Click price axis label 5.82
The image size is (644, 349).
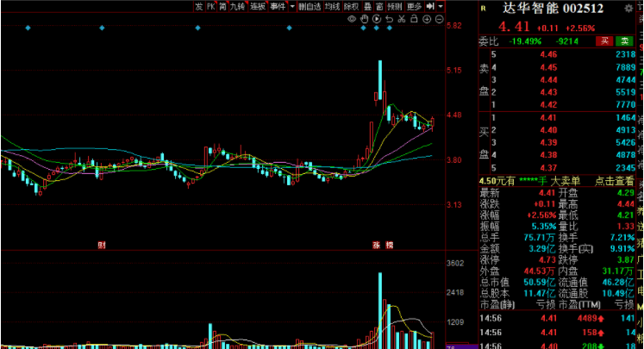click(454, 26)
